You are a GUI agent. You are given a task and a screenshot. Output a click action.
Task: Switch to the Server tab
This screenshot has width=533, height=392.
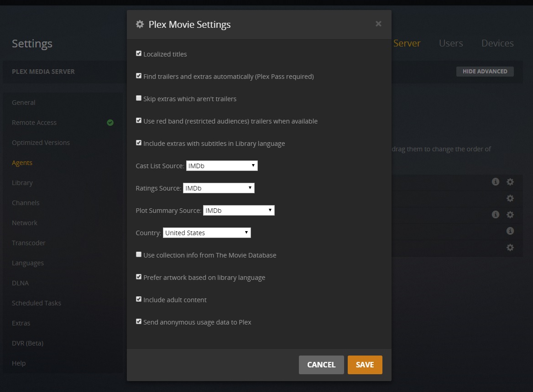[x=407, y=43]
